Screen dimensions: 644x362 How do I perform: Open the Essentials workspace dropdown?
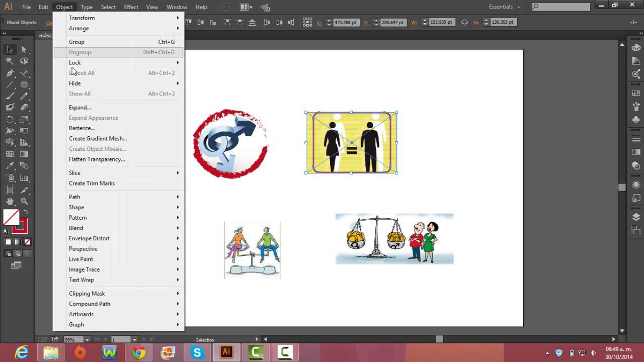point(505,7)
